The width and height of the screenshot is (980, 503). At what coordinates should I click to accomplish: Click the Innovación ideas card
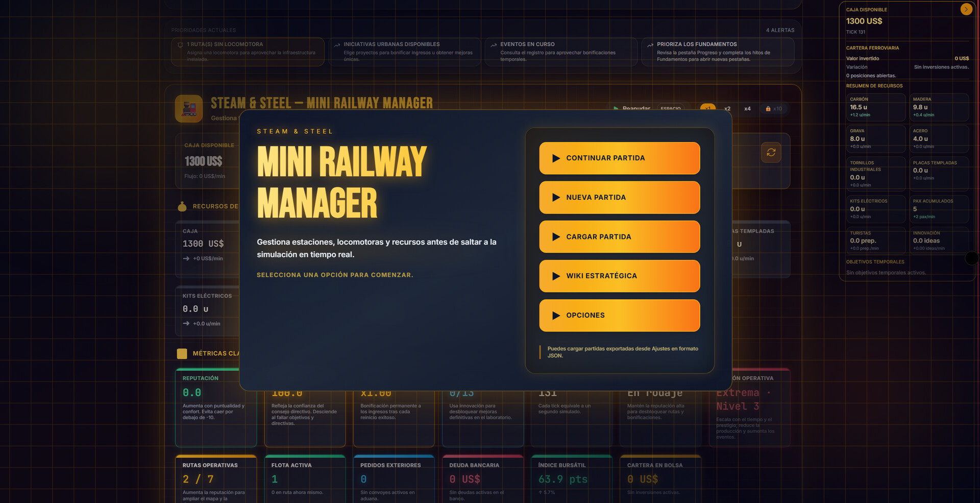[939, 241]
